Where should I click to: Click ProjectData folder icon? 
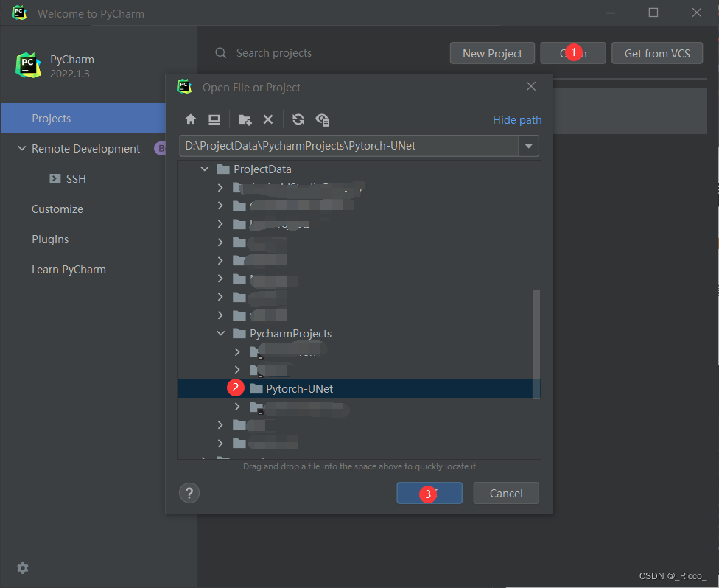pos(223,169)
